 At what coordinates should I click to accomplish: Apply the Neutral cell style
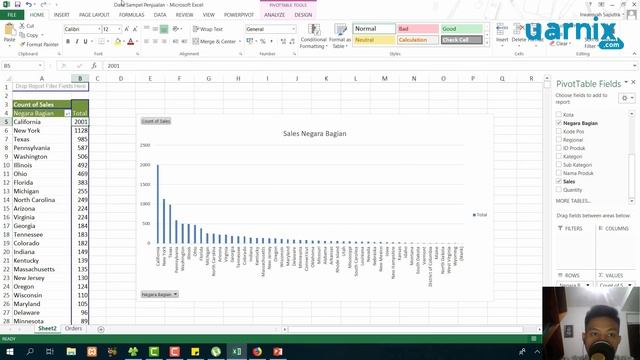(x=374, y=40)
